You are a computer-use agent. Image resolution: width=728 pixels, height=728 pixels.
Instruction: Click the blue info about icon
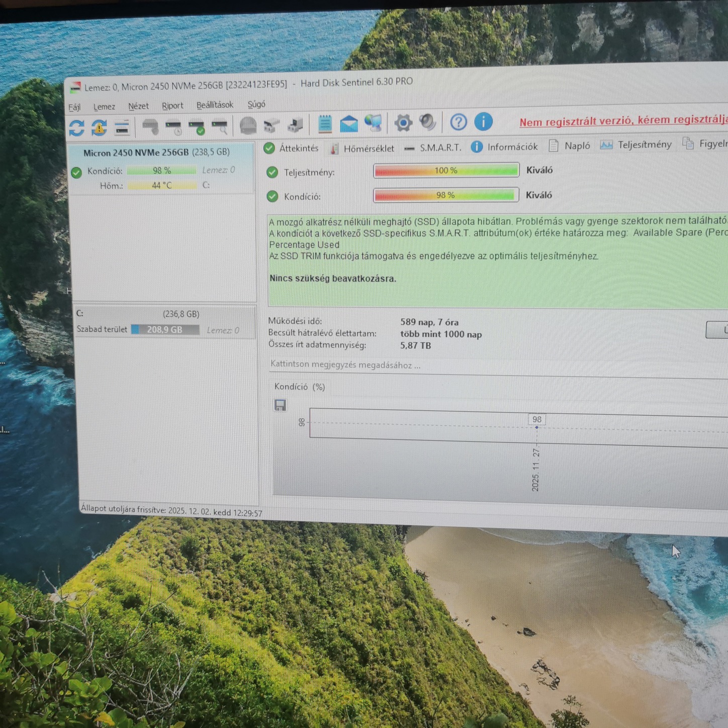tap(484, 121)
